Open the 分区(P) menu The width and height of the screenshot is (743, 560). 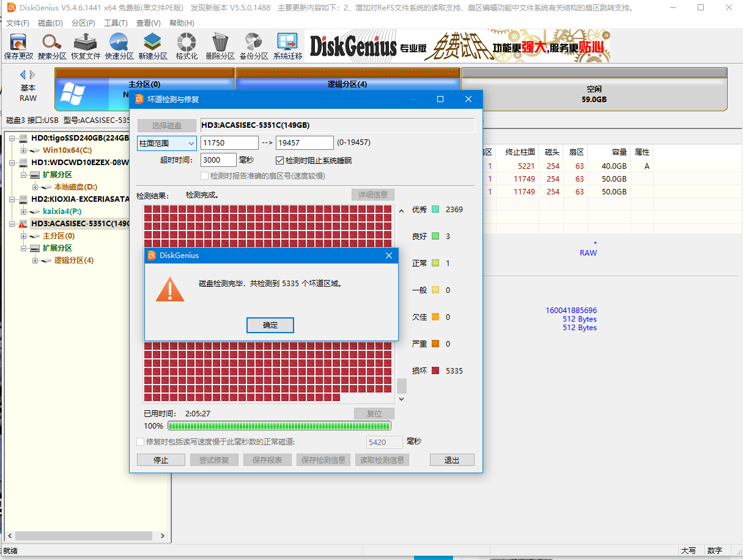(x=83, y=23)
